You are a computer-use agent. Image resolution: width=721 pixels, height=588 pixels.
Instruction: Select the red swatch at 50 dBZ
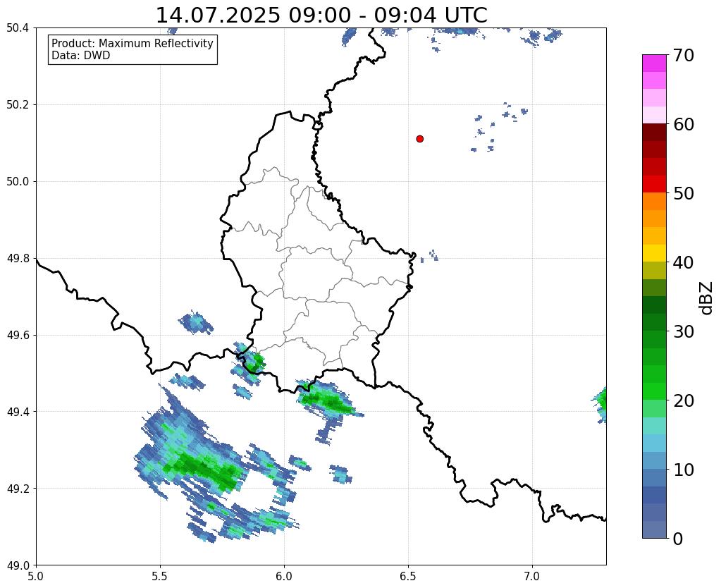[x=654, y=184]
